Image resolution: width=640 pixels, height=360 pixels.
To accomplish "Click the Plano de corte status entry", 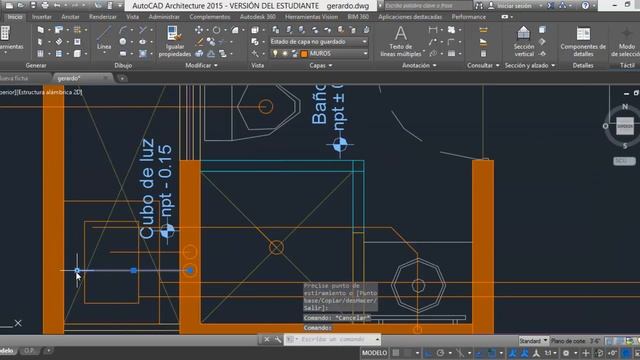I will 576,340.
